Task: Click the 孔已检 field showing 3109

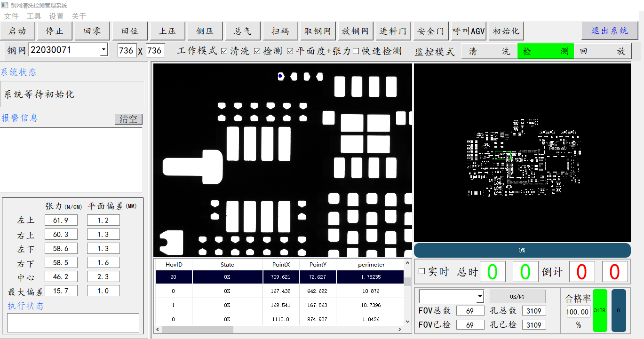Action: 533,324
